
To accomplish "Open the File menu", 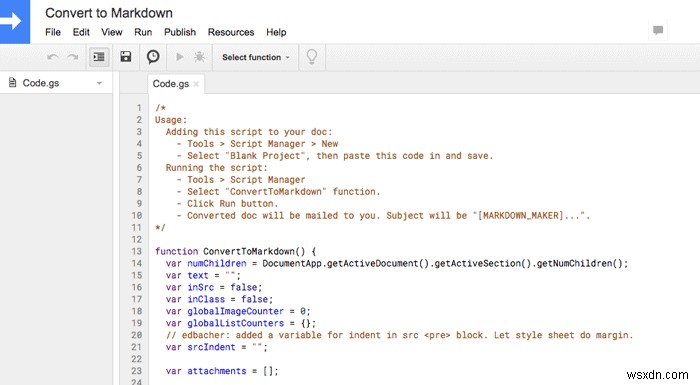I will coord(53,32).
